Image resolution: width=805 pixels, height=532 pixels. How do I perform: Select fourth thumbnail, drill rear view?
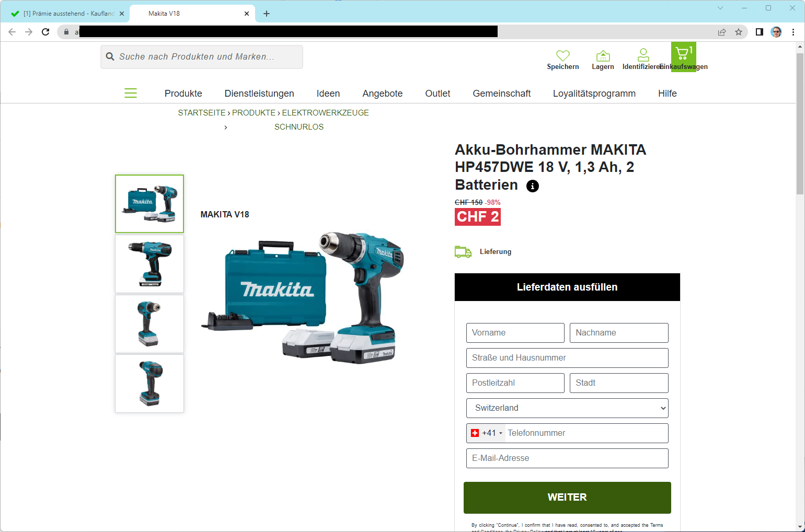click(x=149, y=384)
